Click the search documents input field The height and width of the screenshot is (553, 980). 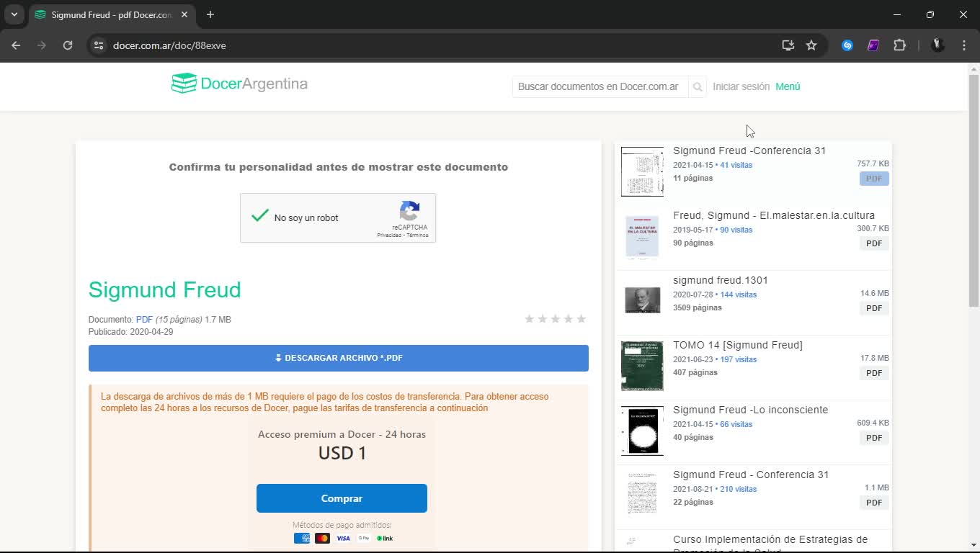click(x=599, y=86)
